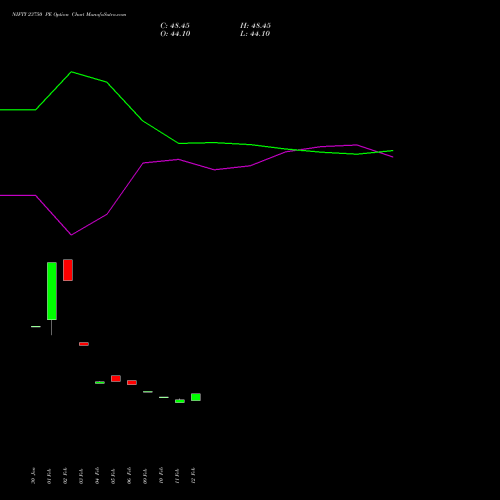Select the 30 Jan date label
Viewport: 500px width, 500px height.
(x=33, y=476)
